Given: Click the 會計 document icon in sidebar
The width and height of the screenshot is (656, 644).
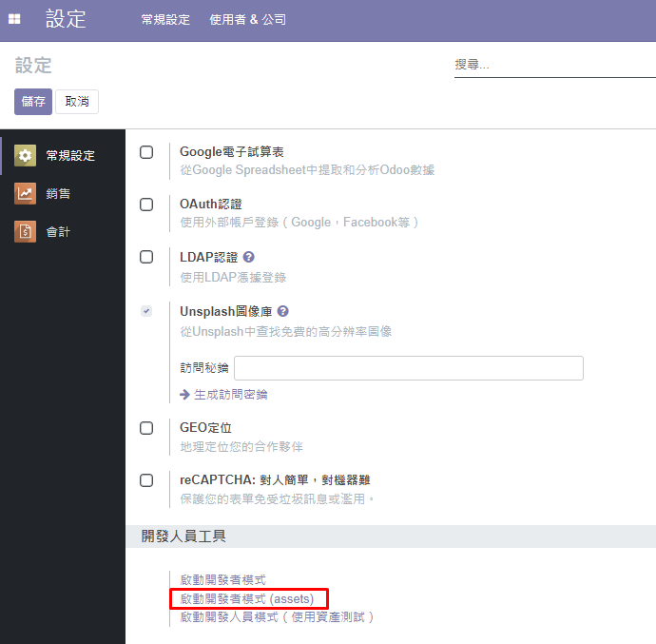Looking at the screenshot, I should (x=25, y=231).
